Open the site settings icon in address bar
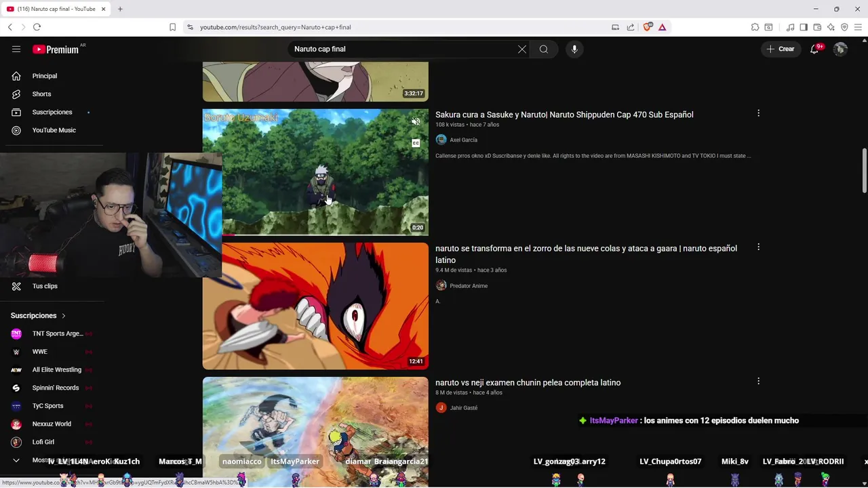 (190, 27)
